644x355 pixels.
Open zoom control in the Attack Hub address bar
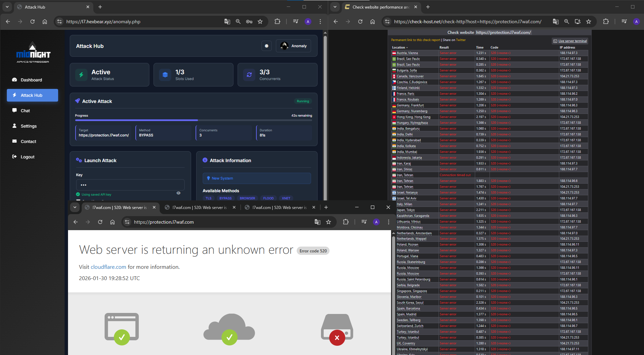coord(238,22)
